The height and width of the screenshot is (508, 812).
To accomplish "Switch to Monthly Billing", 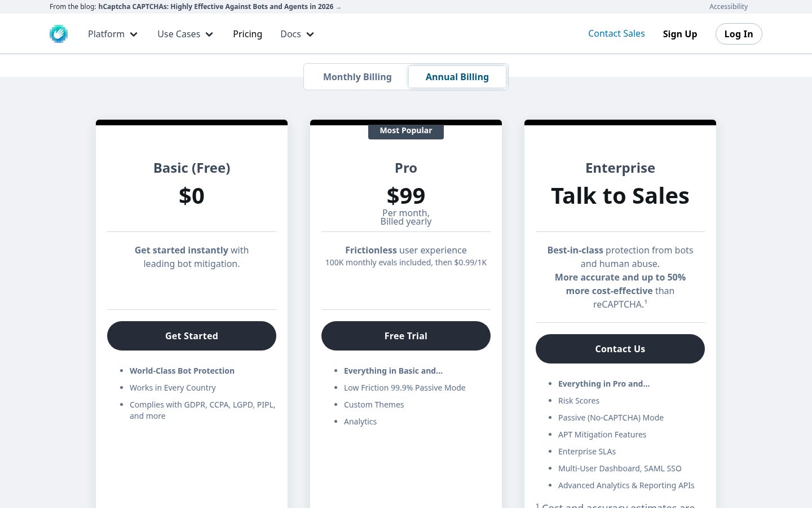I will coord(357,77).
